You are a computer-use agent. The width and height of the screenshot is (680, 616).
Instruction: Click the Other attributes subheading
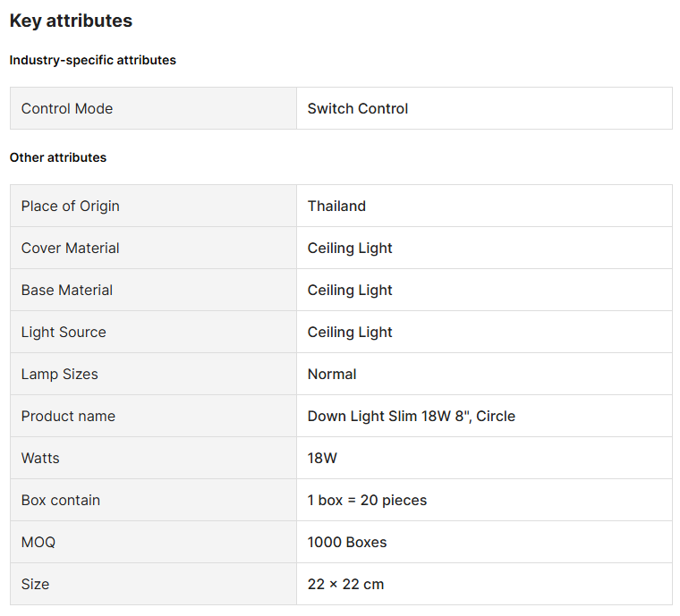pos(58,157)
